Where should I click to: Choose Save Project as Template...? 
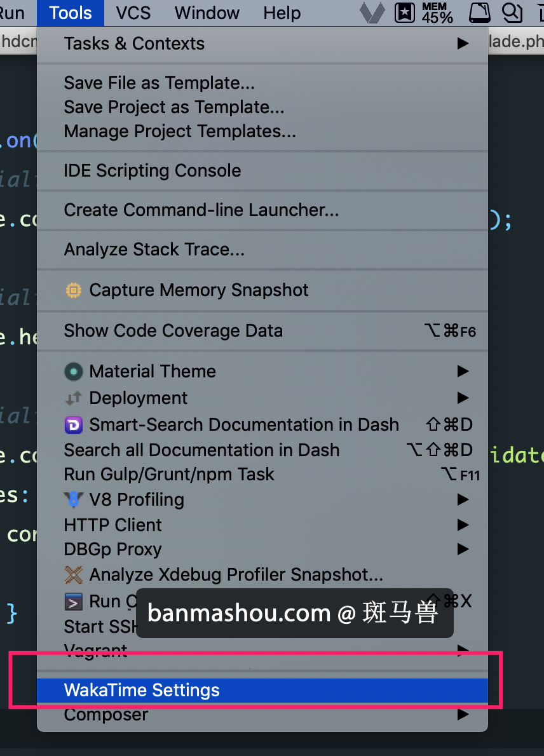pos(262,107)
